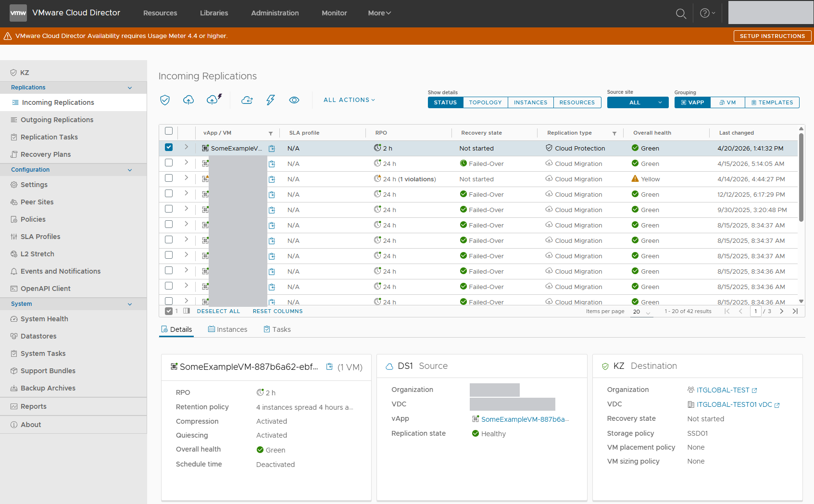Screen dimensions: 814x504
Task: Open the help question mark menu
Action: [707, 13]
